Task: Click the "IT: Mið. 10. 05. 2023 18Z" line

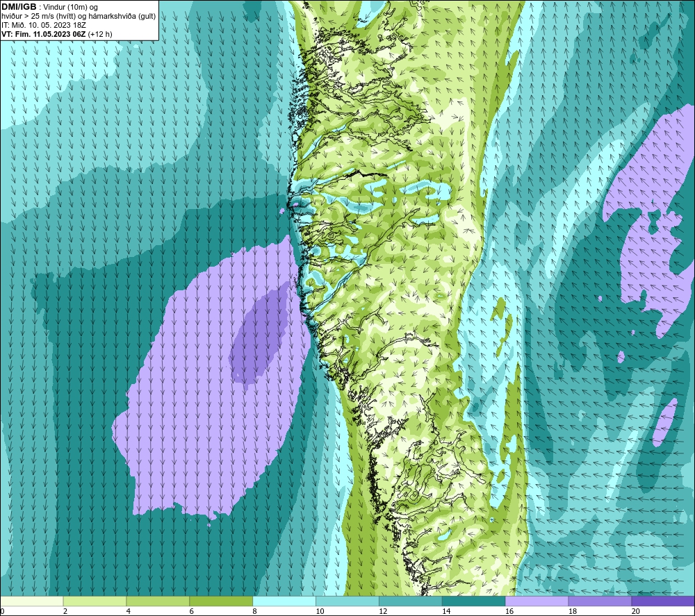Action: (x=43, y=25)
